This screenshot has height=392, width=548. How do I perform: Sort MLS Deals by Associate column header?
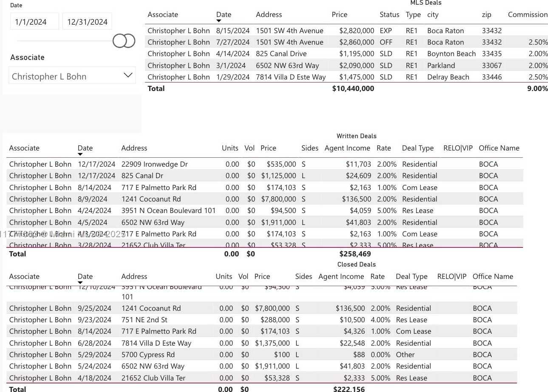coord(163,14)
